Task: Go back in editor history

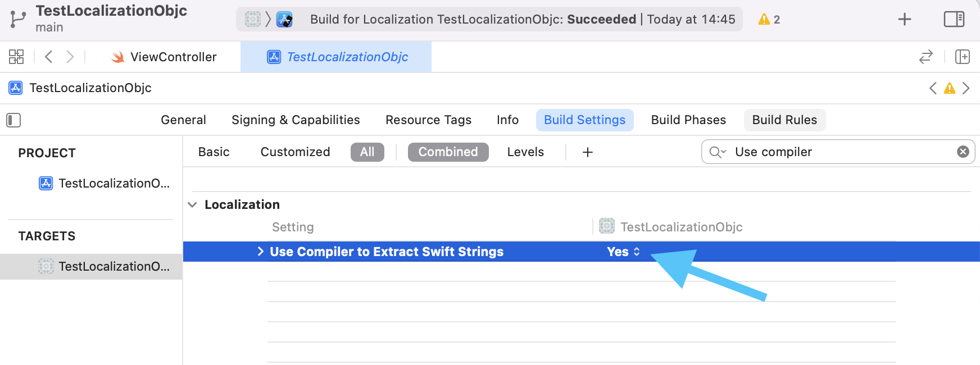Action: (x=49, y=57)
